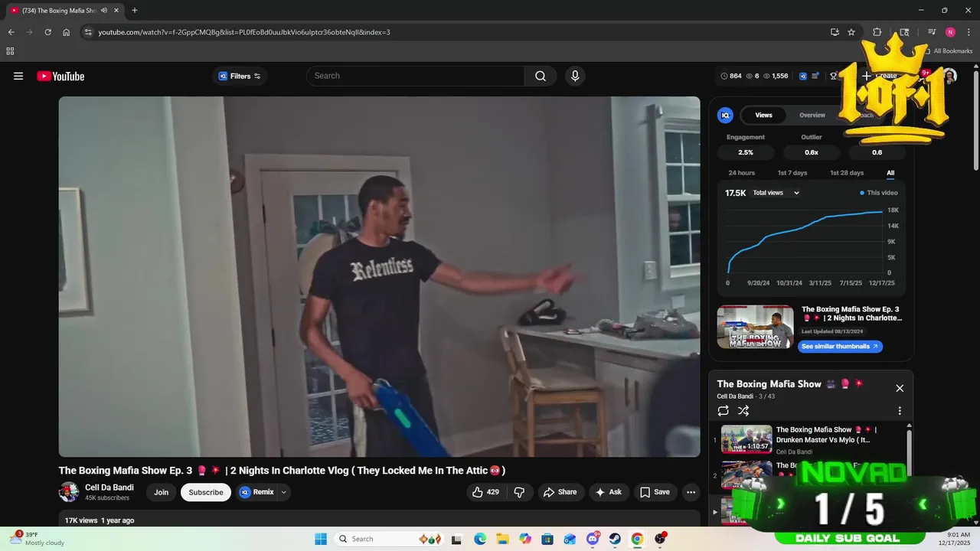Open the Cell Da Bandi channel name link
Screen dimensions: 980x551
click(109, 487)
